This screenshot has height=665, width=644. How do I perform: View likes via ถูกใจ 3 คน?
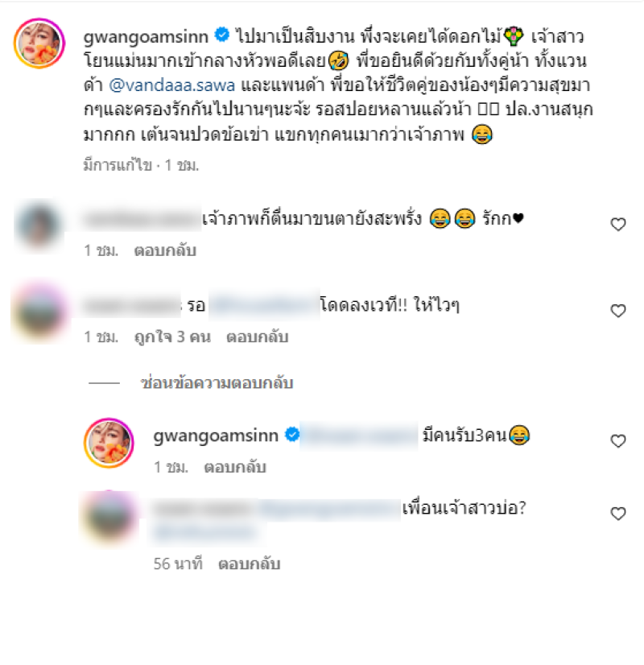coord(172,337)
